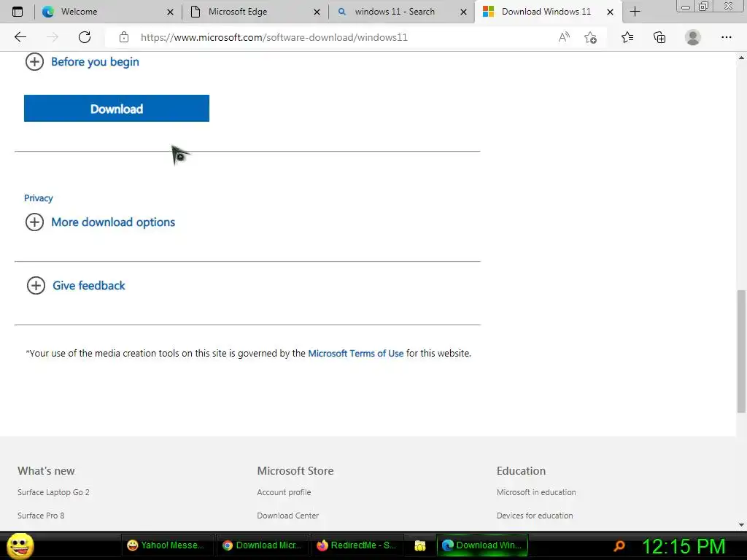747x560 pixels.
Task: Close the Download Windows 11 tab
Action: coord(611,12)
